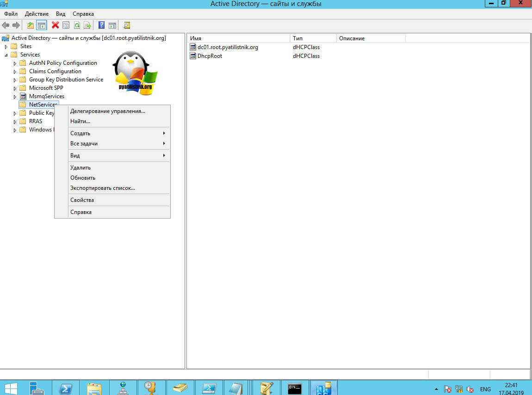
Task: Choose Свойства in the context menu
Action: [x=82, y=200]
